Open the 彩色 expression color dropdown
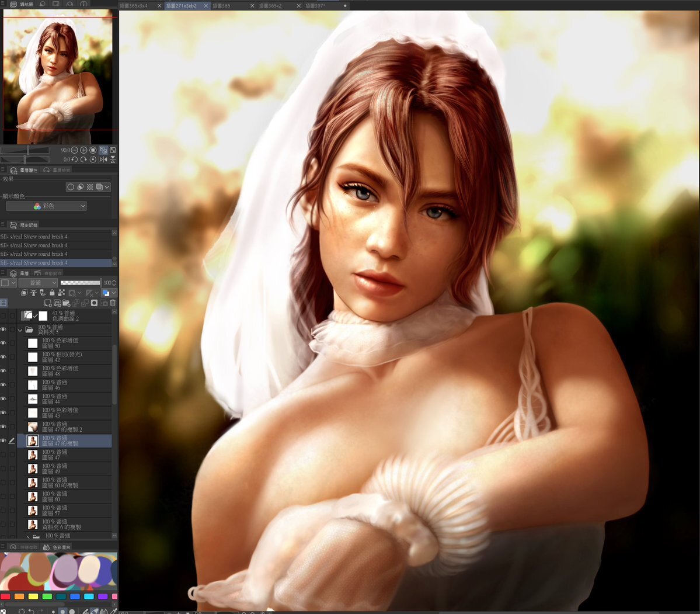 (47, 206)
